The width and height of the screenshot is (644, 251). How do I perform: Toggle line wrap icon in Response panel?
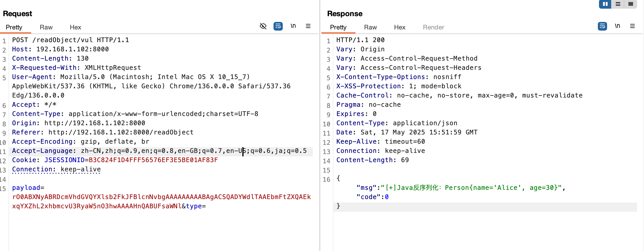(x=602, y=26)
